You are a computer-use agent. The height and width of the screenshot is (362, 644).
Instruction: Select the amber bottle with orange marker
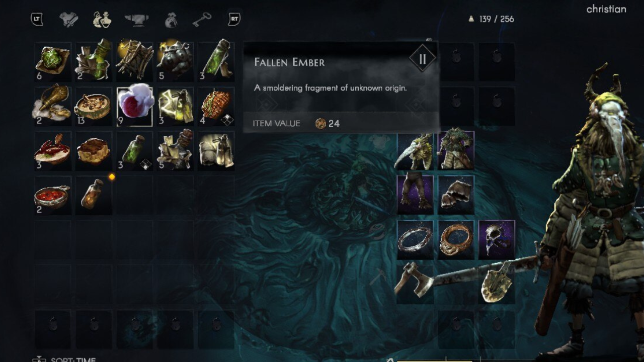(94, 195)
